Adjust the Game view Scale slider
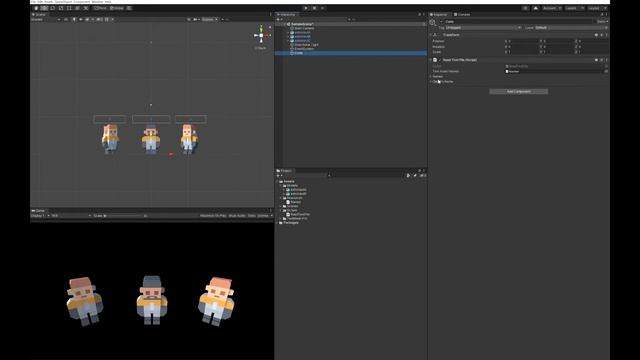 122,216
